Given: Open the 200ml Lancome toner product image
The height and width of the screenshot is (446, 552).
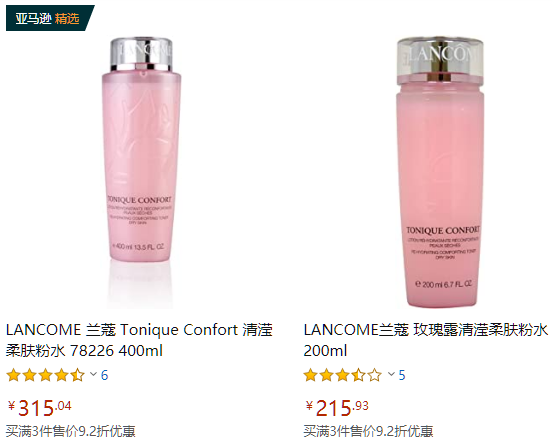Looking at the screenshot, I should click(x=440, y=172).
